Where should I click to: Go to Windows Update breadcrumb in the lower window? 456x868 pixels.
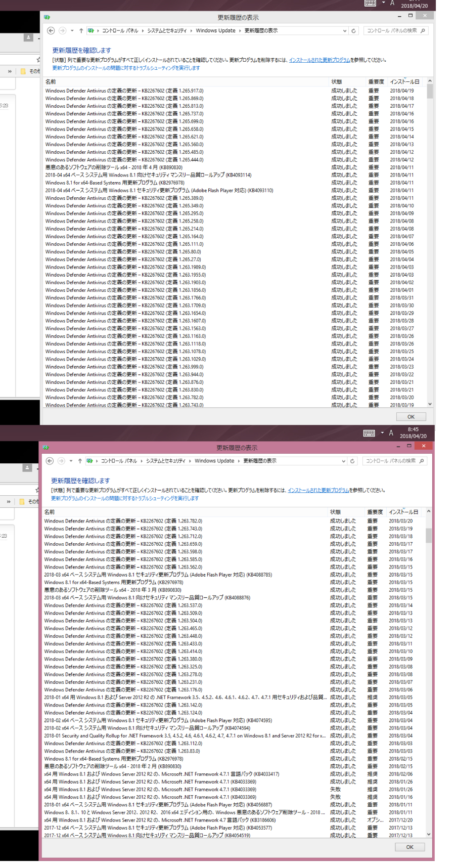point(214,461)
